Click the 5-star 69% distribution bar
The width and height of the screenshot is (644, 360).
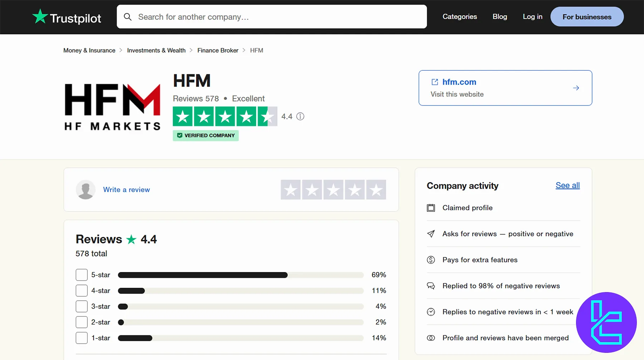241,275
